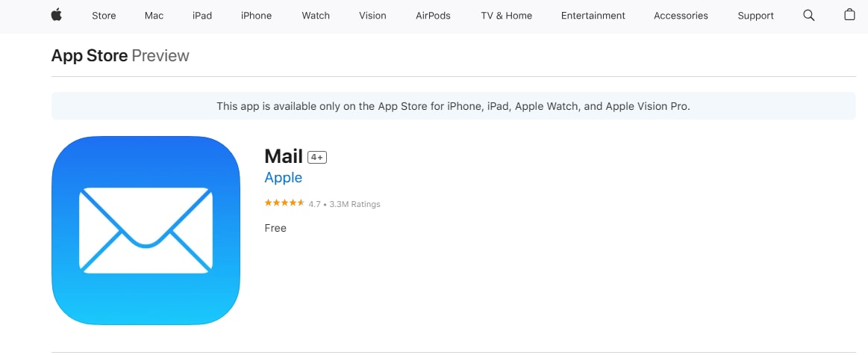Click the Apple logo icon

(x=57, y=15)
